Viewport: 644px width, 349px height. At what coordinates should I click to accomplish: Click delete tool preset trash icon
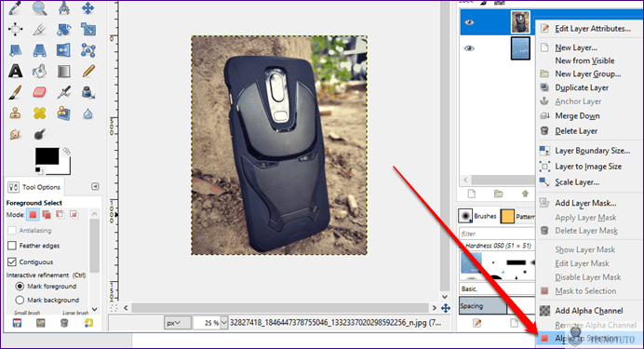64,323
